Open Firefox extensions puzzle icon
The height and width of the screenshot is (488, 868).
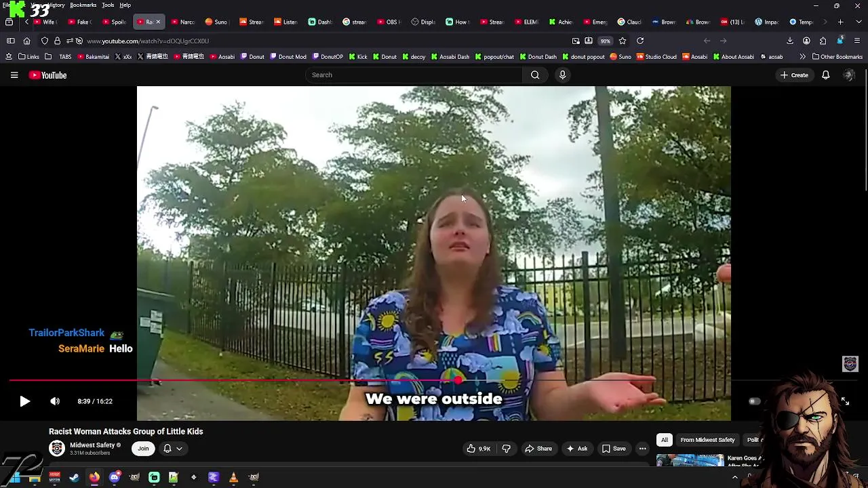(823, 41)
